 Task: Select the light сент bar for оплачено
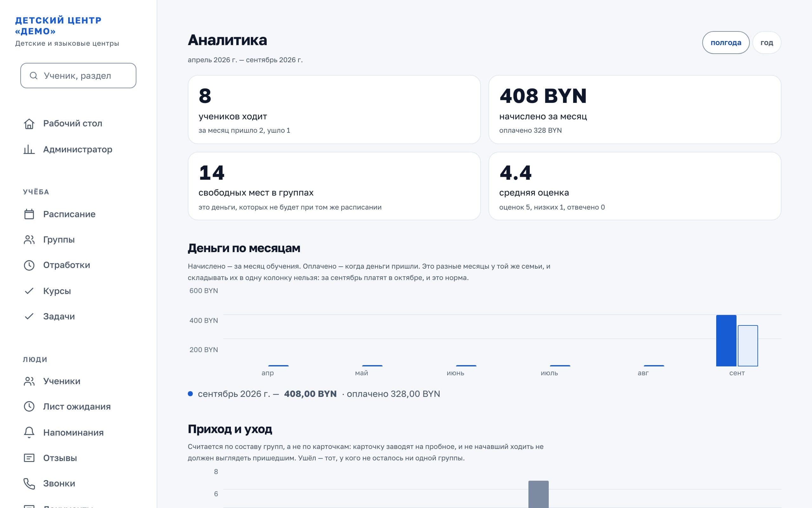[x=748, y=346]
